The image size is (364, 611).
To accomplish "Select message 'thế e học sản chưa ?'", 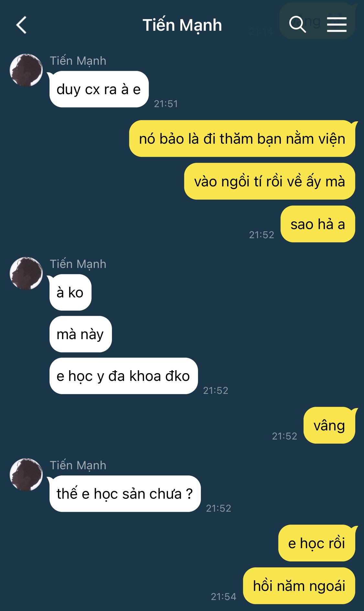I will pyautogui.click(x=125, y=494).
